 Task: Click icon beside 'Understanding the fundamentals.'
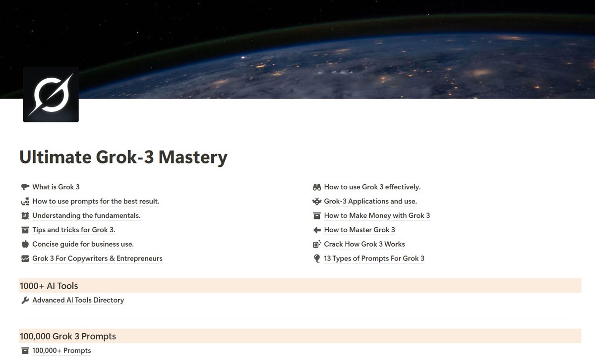coord(25,216)
